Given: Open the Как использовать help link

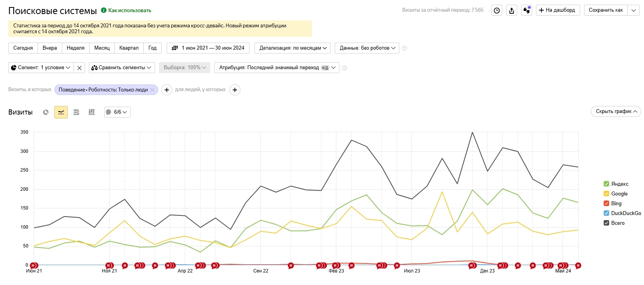Looking at the screenshot, I should pos(129,11).
